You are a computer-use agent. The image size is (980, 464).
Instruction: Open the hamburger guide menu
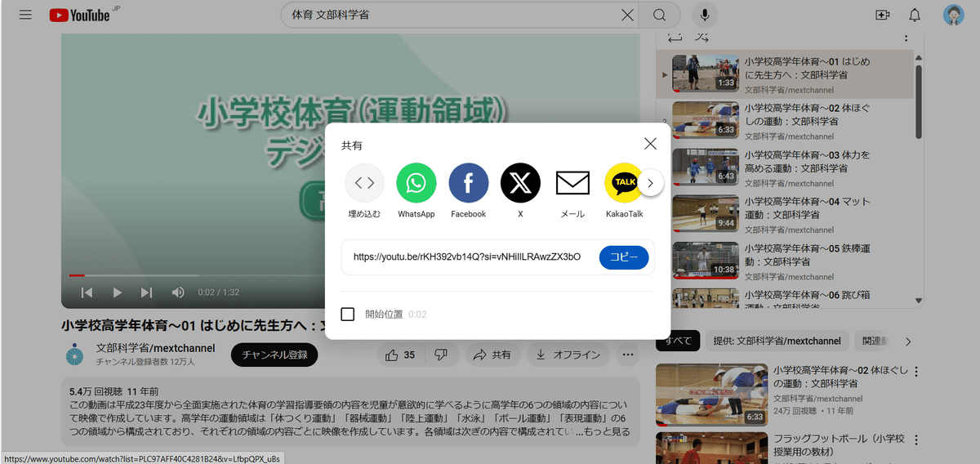click(x=25, y=15)
